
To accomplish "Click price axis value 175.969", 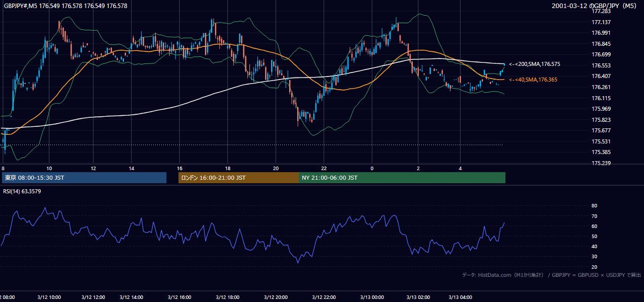I will click(601, 109).
